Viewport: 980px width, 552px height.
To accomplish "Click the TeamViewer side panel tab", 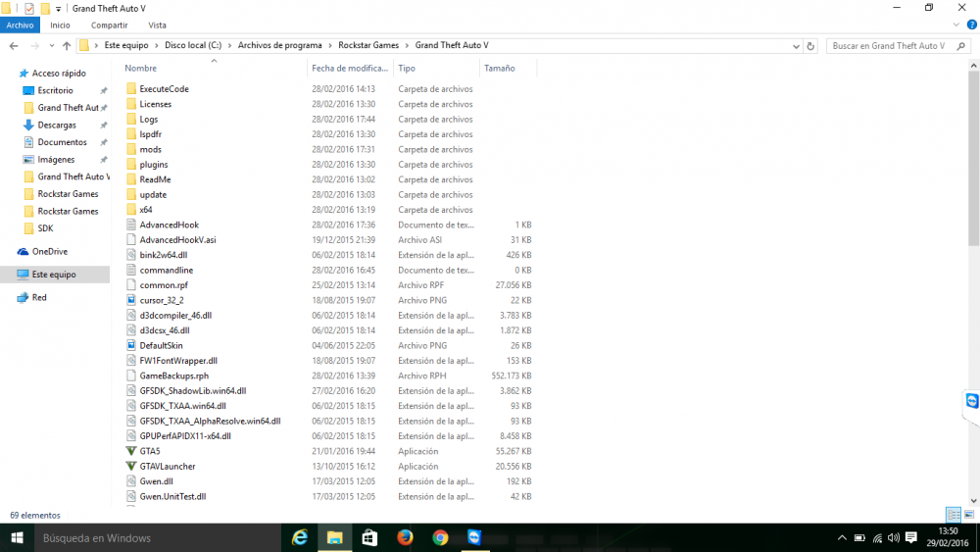I will click(x=971, y=401).
